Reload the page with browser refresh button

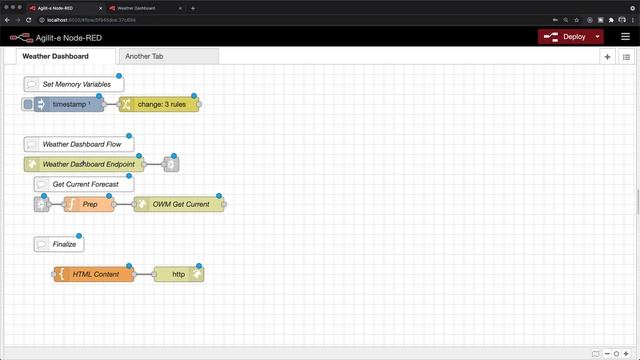click(29, 20)
